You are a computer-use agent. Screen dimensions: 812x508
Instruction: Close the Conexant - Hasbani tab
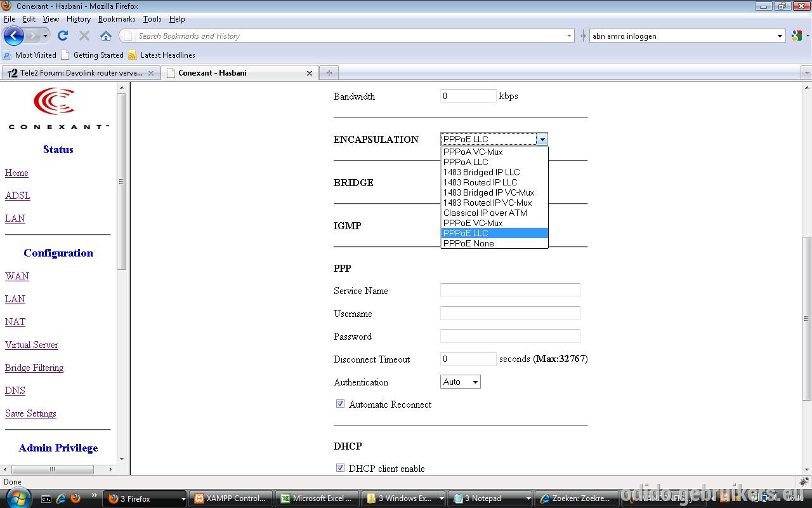click(310, 73)
